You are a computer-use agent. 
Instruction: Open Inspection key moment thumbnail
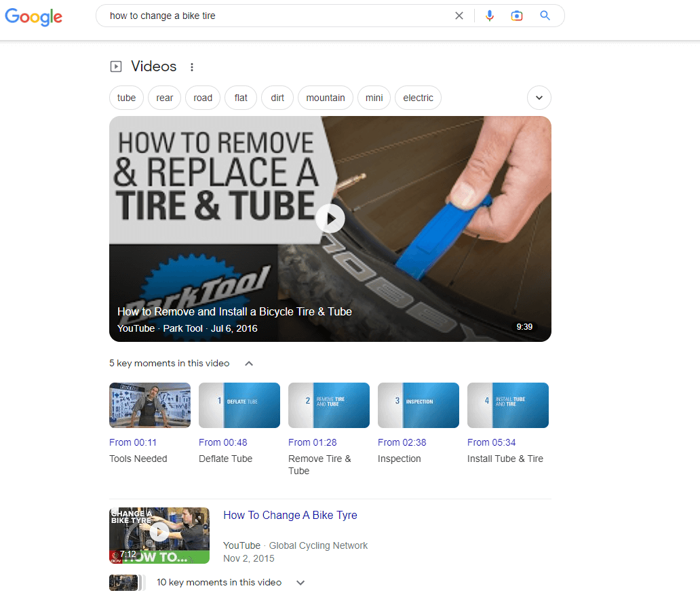419,405
